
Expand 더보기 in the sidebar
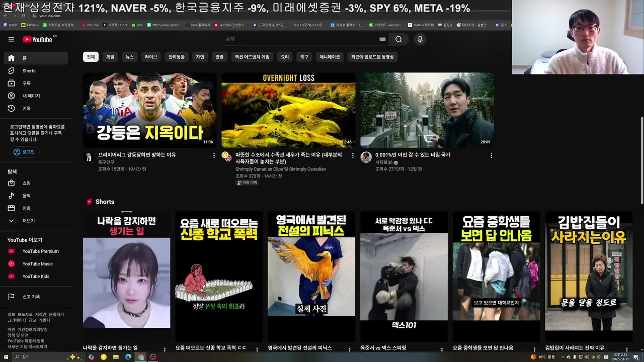[x=36, y=221]
